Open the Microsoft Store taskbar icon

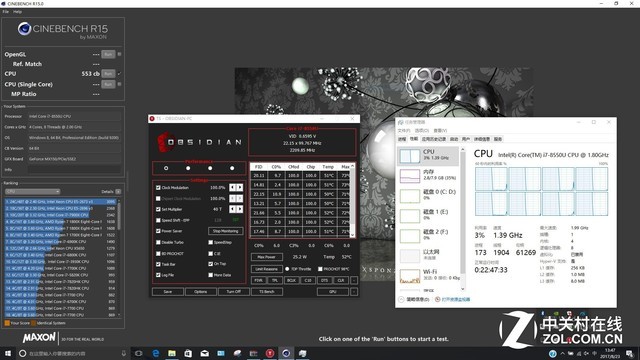tap(188, 353)
